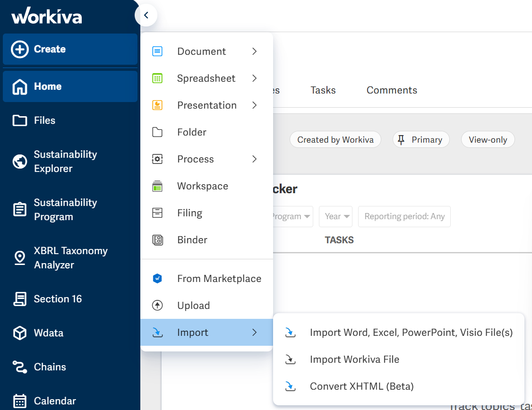Click the Home house icon
532x410 pixels.
tap(20, 86)
